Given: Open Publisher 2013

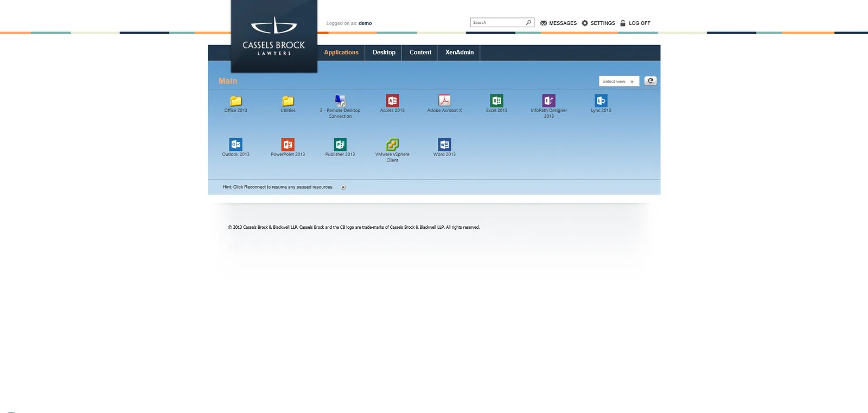Looking at the screenshot, I should [340, 145].
